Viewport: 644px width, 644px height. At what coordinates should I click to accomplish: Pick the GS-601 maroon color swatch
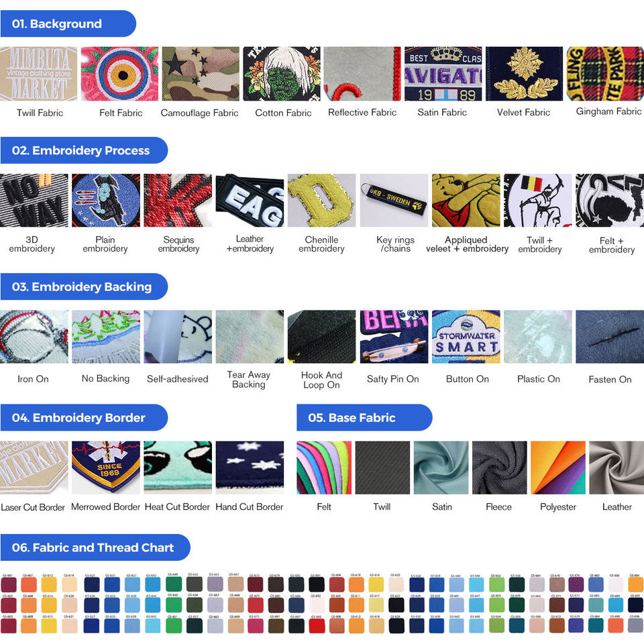(9, 585)
